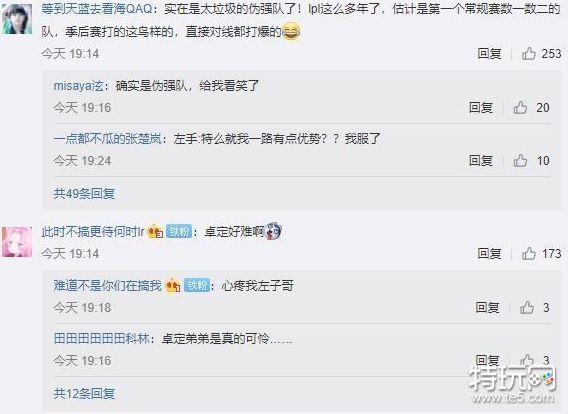Viewport: 568px width, 414px height.
Task: Open 等到天蓝去看海QAQ's avatar
Action: (x=17, y=19)
